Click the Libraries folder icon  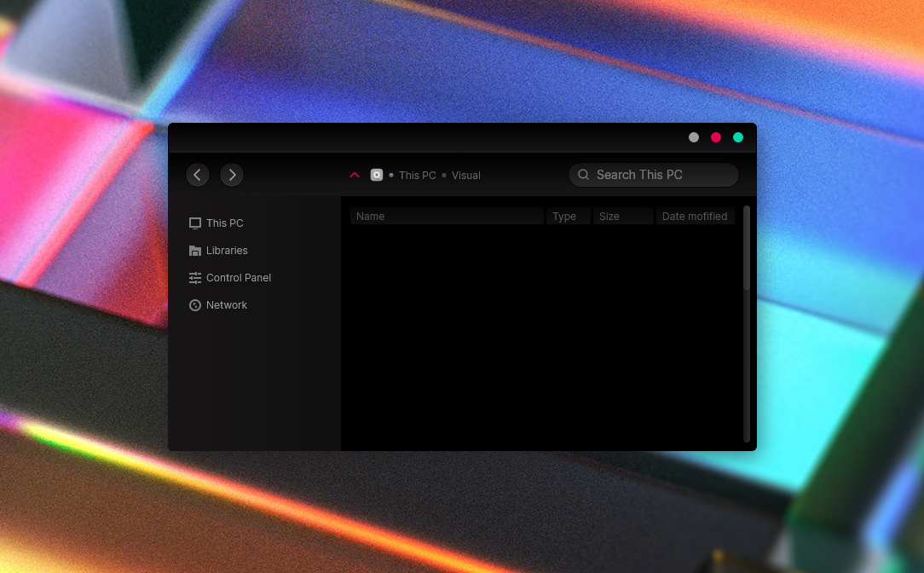point(195,251)
